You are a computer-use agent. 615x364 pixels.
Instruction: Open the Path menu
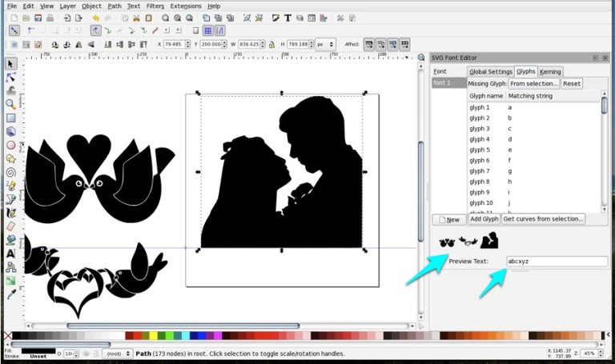coord(115,6)
